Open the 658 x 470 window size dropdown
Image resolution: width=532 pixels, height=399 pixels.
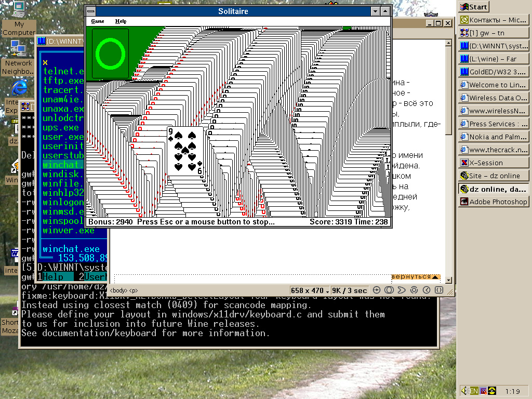point(310,290)
